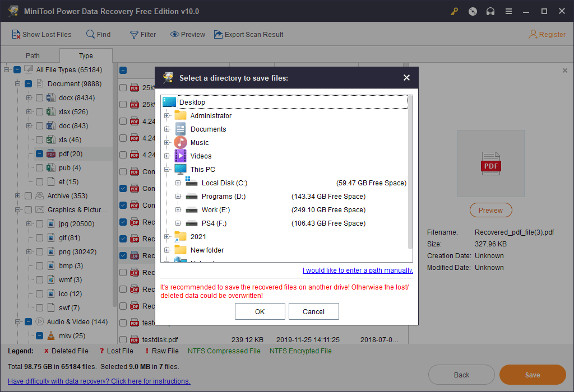Click 'I would like to enter a path manually'
The image size is (574, 392).
[x=358, y=270]
